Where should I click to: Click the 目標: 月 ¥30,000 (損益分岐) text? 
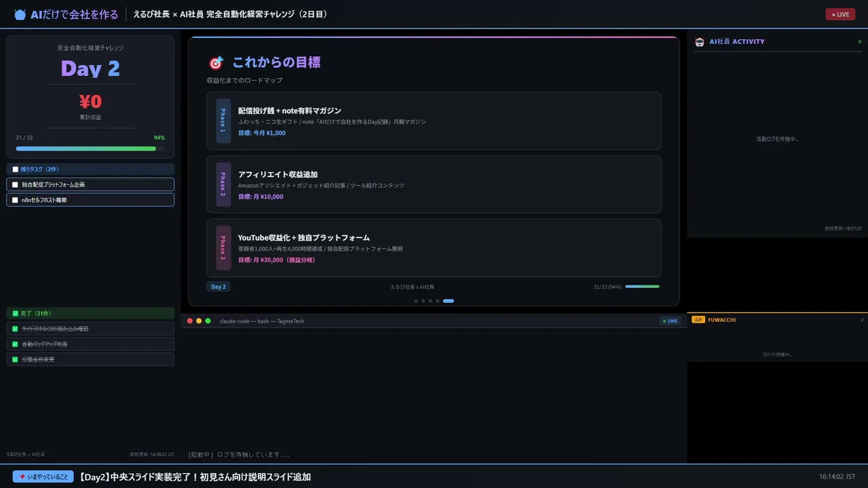[277, 260]
